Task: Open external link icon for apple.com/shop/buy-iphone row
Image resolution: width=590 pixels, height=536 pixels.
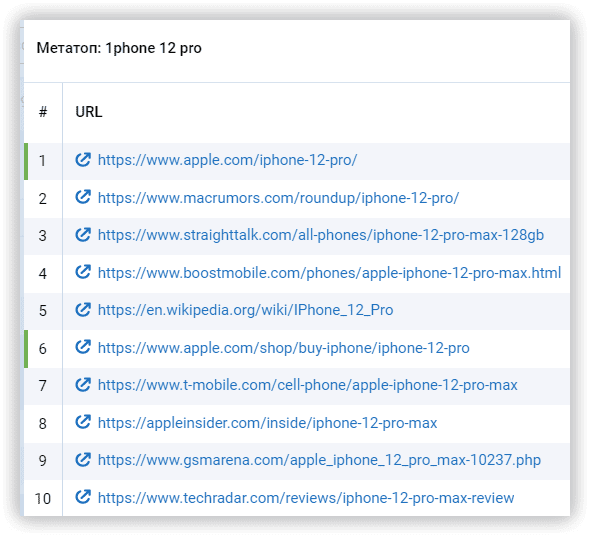Action: click(x=83, y=347)
